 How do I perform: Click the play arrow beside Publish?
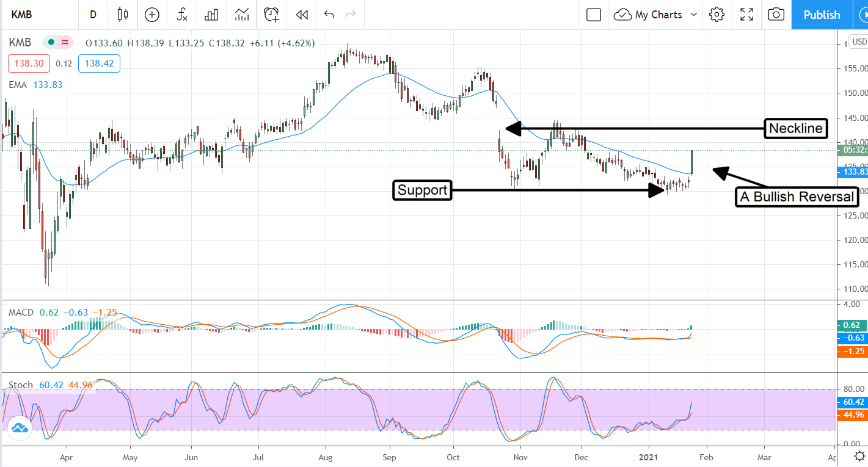pyautogui.click(x=860, y=15)
